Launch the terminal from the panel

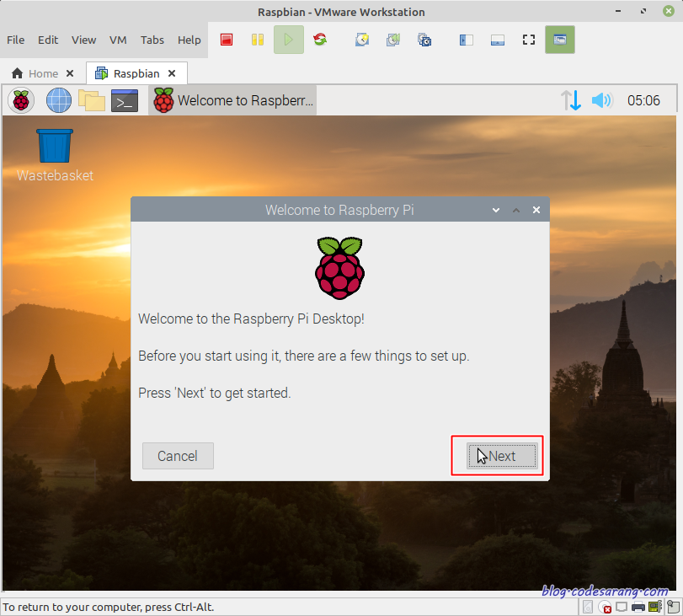pos(125,101)
